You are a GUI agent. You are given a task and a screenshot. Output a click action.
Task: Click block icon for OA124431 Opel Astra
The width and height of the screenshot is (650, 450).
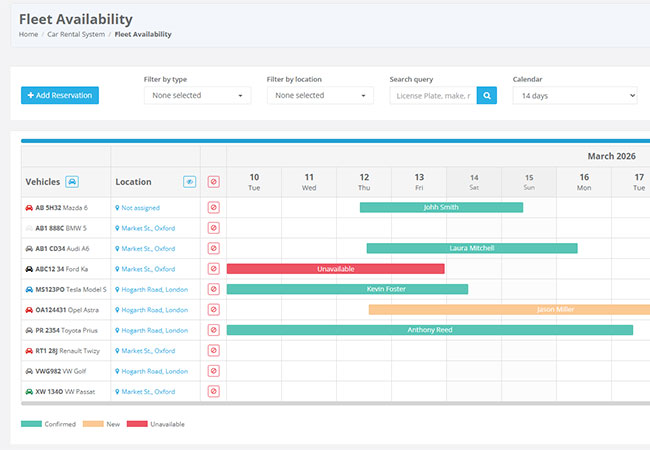click(x=213, y=310)
